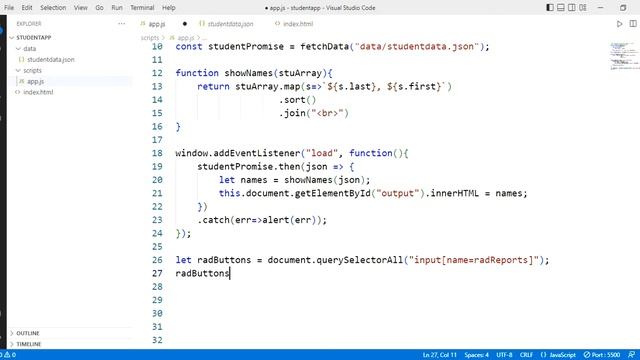Click the querySelectorAll call on line 26
The image size is (640, 360).
click(x=360, y=260)
